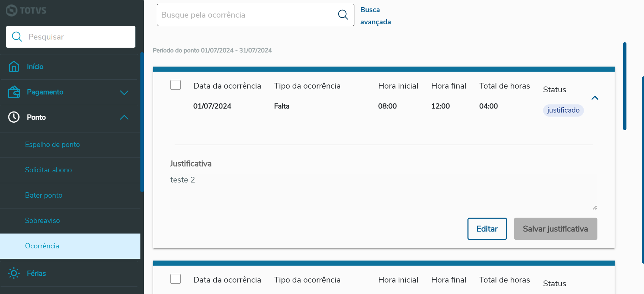Click the Ponto clock icon
The height and width of the screenshot is (294, 644).
14,117
